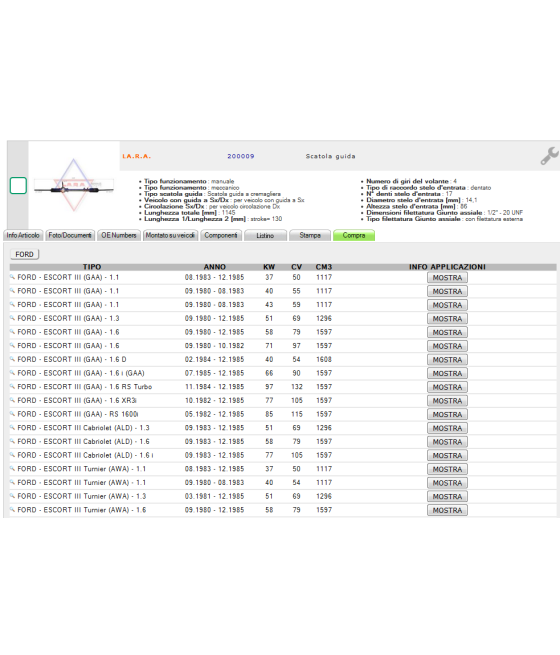This screenshot has width=560, height=655.
Task: Click magnifier icon beside ESCORT III Cabriolet (ALD) 1.3
Action: click(13, 427)
